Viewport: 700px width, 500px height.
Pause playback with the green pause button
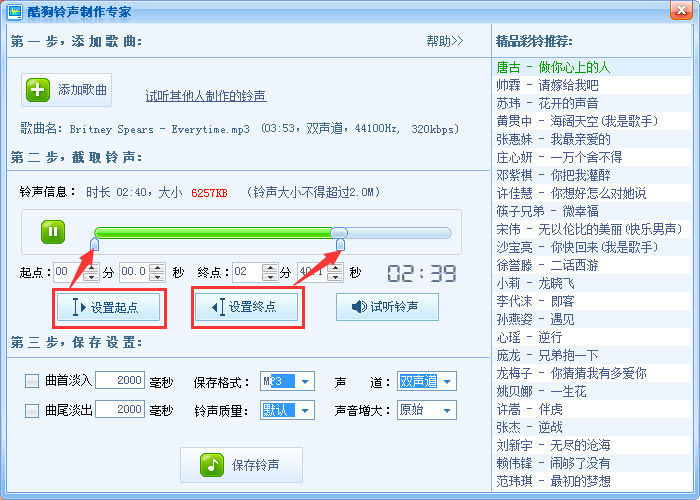[x=53, y=232]
